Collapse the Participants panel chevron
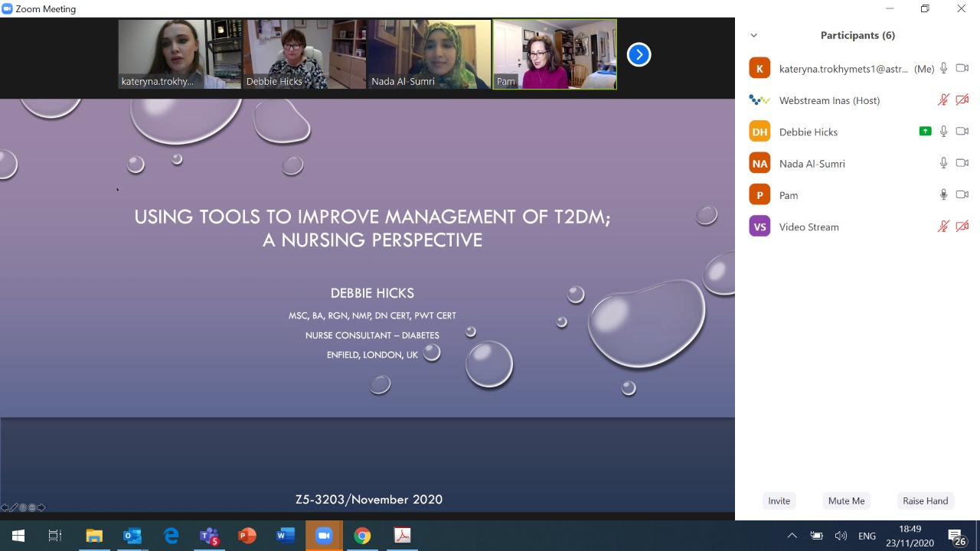Screen dimensions: 980x551 coord(754,35)
